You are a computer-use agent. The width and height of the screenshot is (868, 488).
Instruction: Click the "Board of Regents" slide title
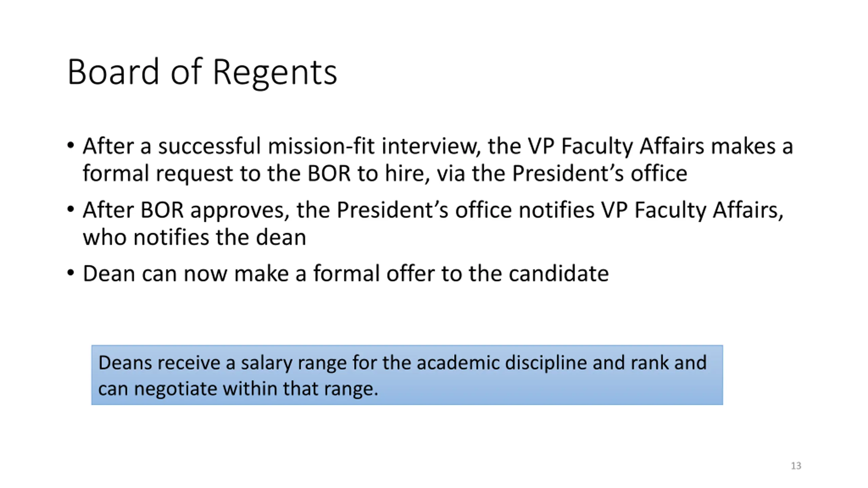pyautogui.click(x=202, y=72)
